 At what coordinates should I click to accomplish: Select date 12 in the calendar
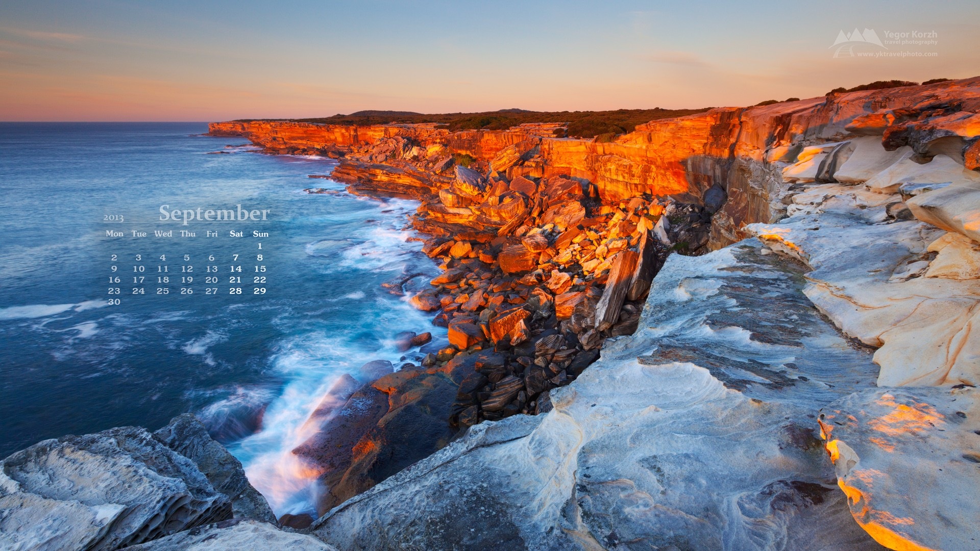187,269
